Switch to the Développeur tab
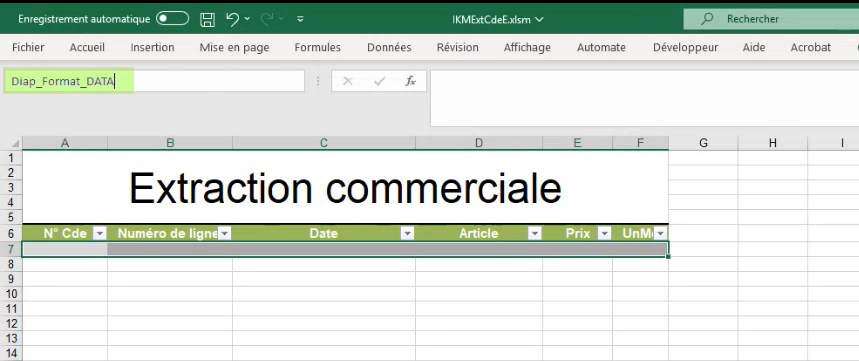Screen dimensions: 859x361 [x=685, y=48]
